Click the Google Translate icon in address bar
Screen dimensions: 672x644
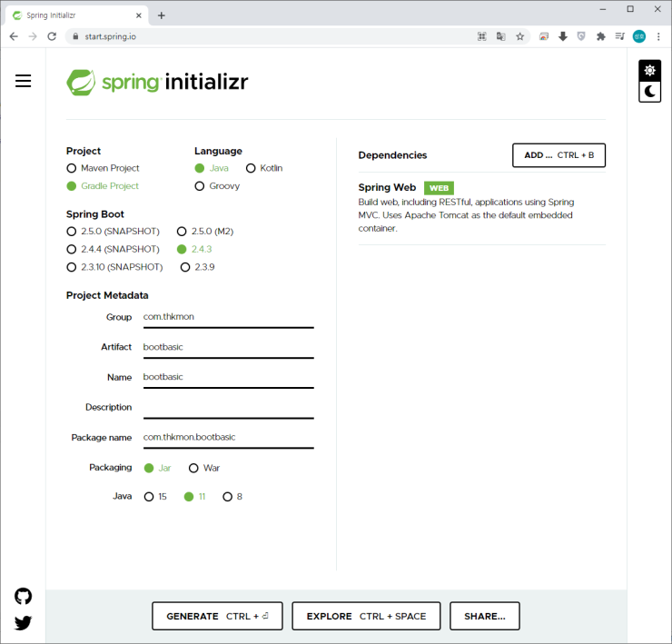point(500,36)
